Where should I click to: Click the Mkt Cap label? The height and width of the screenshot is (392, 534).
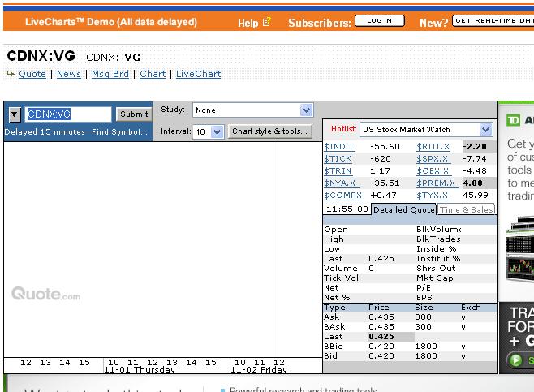tap(434, 278)
